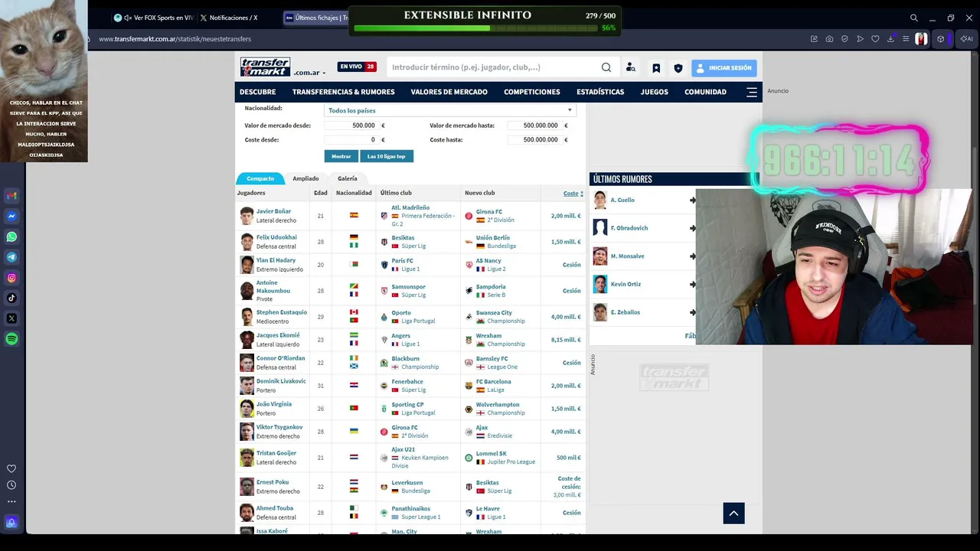Viewport: 980px width, 551px height.
Task: Open Javier Boñar player link
Action: pyautogui.click(x=273, y=211)
